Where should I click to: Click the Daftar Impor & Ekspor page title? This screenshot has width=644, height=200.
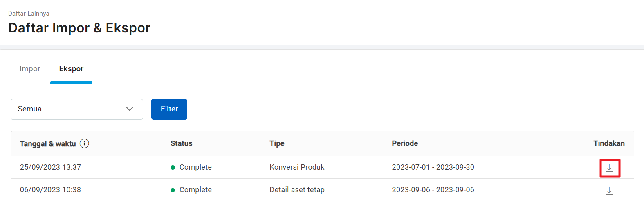[79, 28]
